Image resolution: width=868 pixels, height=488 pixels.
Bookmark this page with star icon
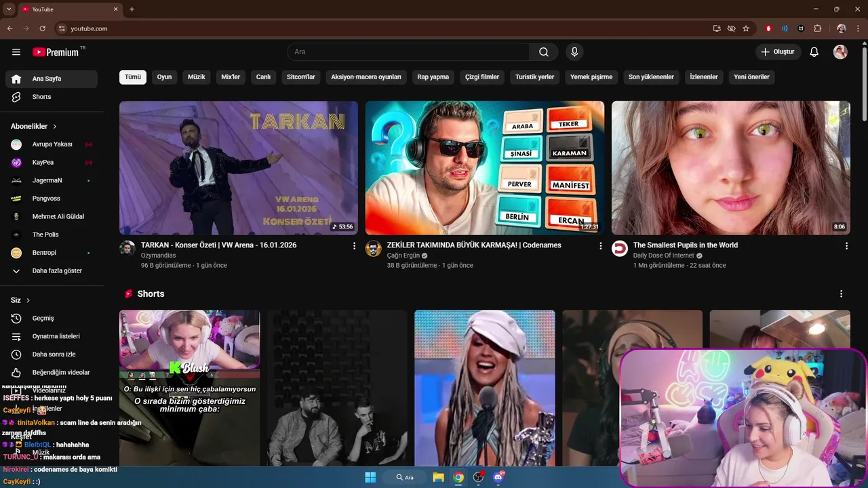[746, 28]
